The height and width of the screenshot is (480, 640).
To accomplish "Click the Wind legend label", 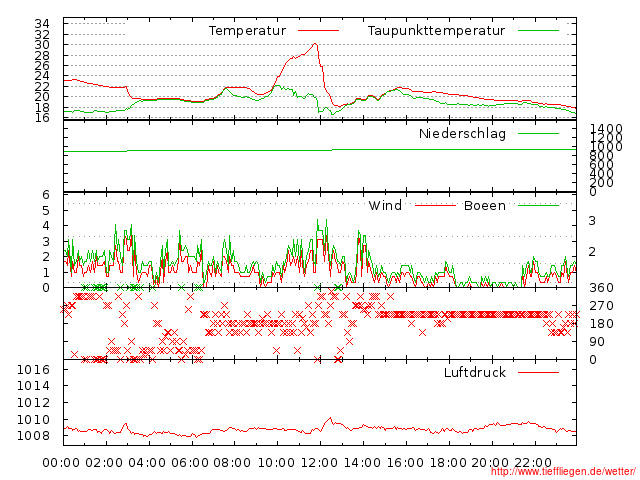I will pos(385,205).
